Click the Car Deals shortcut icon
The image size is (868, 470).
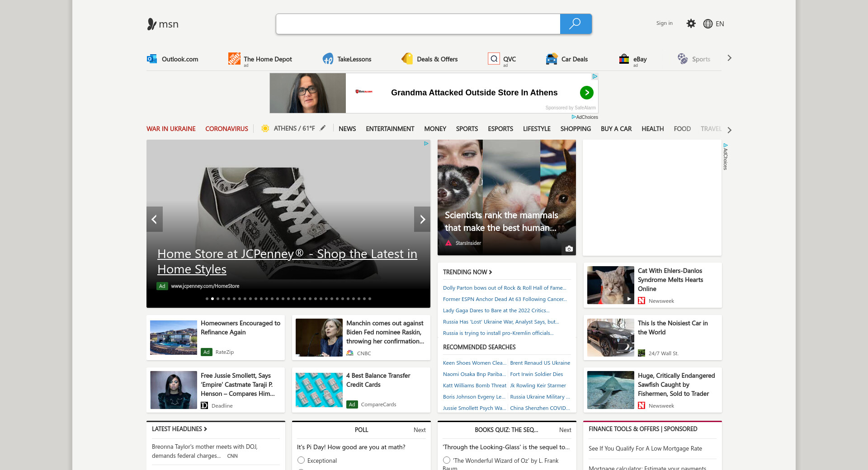[552, 59]
